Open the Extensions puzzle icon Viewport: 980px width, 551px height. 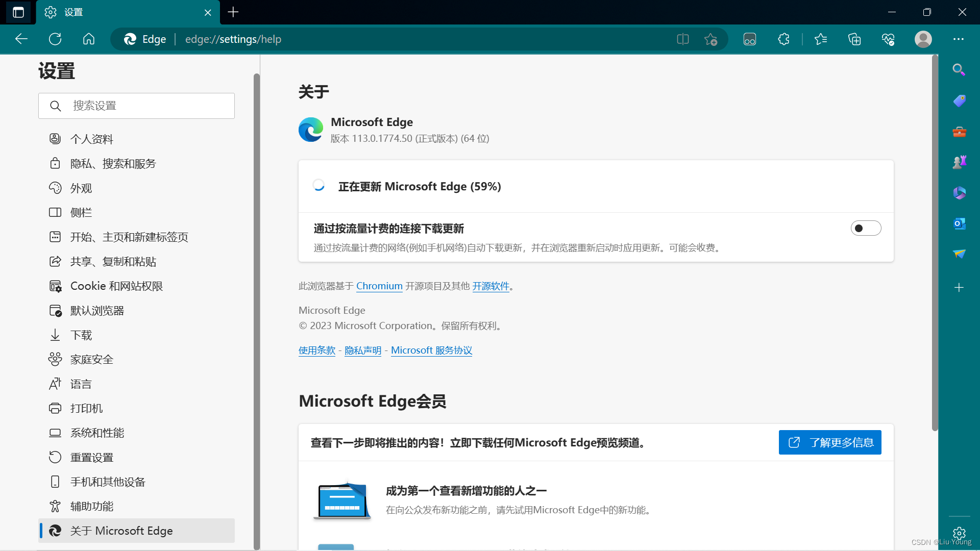tap(783, 39)
